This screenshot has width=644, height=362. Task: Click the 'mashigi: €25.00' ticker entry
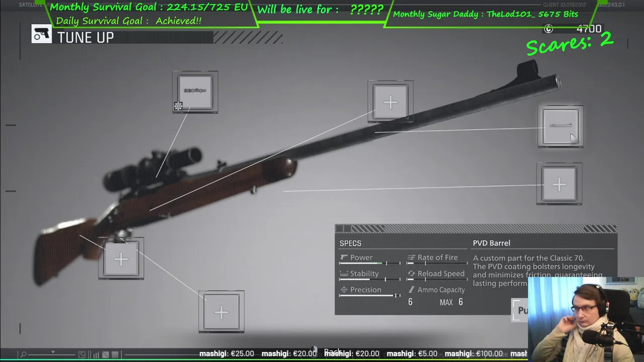(x=226, y=354)
